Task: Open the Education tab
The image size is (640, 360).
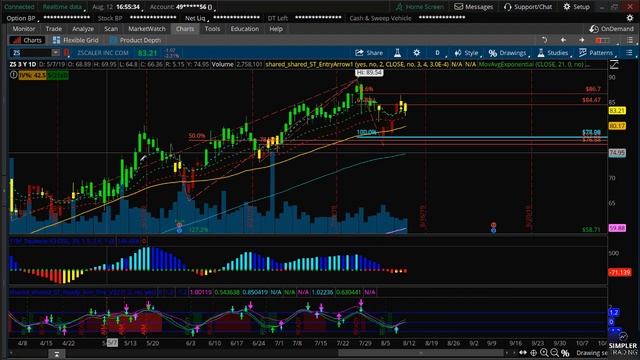Action: (x=244, y=29)
